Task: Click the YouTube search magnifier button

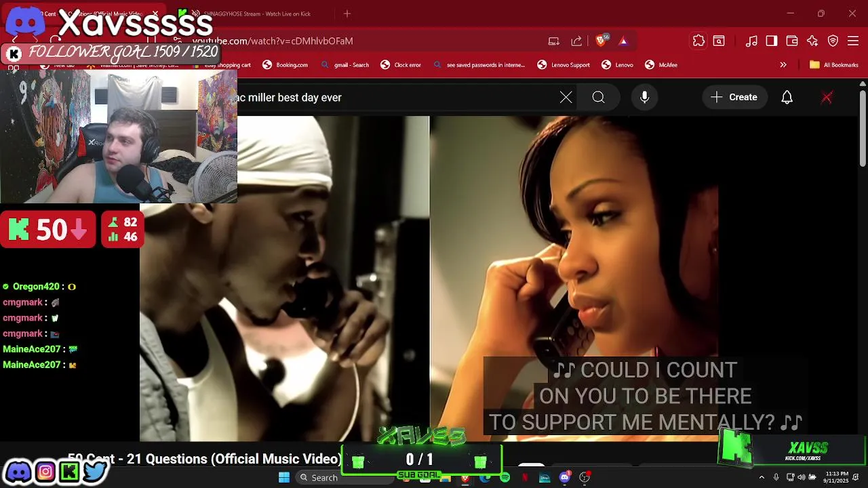Action: (x=598, y=98)
